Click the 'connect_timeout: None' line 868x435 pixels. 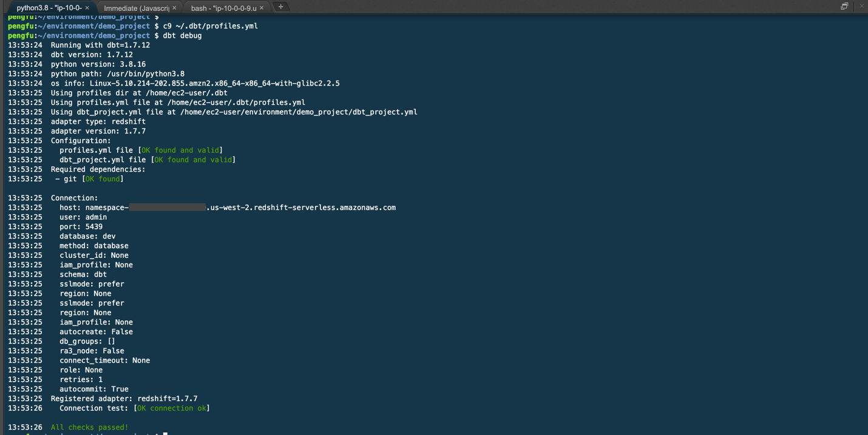[x=104, y=360]
